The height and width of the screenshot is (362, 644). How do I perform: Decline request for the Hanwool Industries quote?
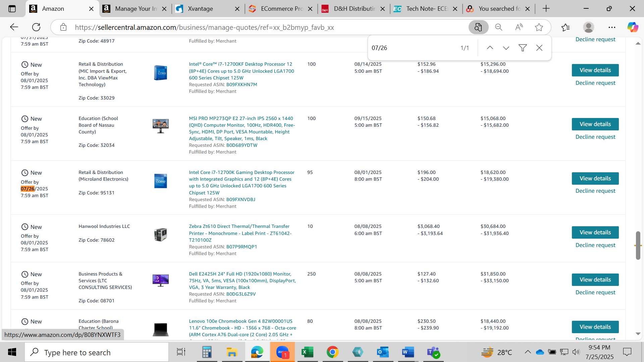coord(595,245)
